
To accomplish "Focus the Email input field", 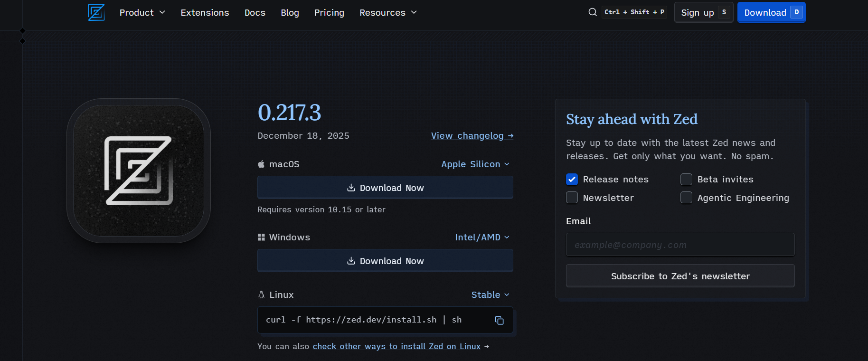I will (x=680, y=245).
